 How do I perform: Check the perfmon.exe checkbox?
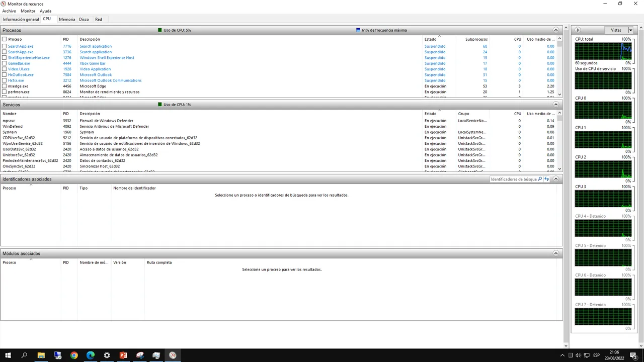[x=5, y=92]
